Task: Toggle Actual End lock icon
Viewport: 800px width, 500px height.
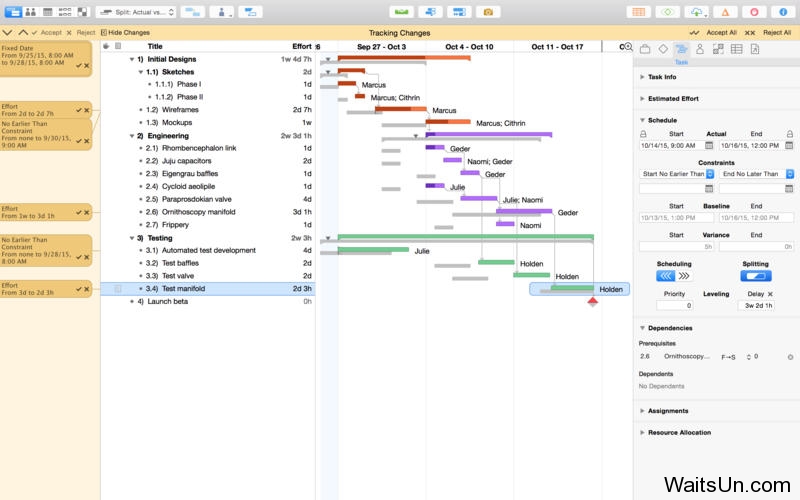Action: point(789,134)
